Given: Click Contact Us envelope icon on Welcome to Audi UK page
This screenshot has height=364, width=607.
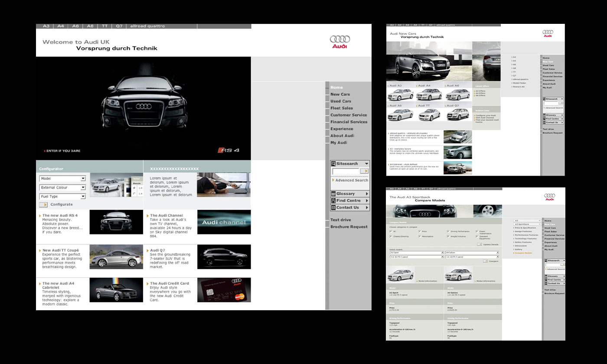Looking at the screenshot, I should pos(333,208).
